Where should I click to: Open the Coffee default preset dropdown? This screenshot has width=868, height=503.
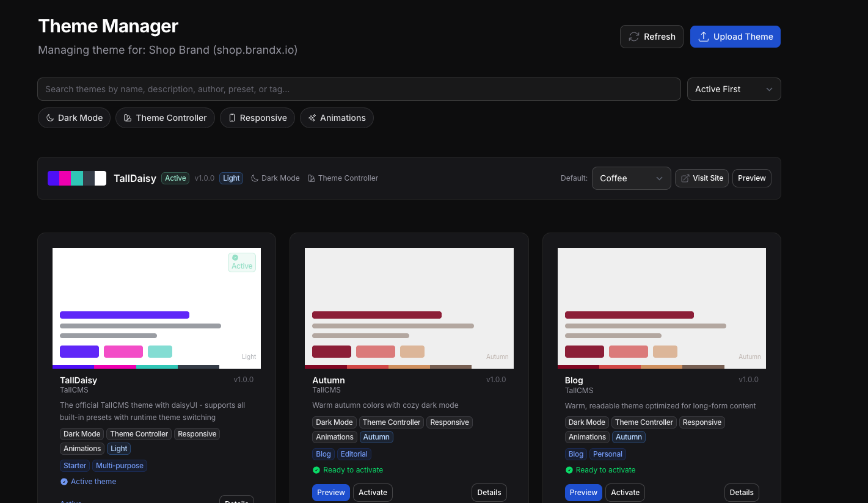coord(631,178)
